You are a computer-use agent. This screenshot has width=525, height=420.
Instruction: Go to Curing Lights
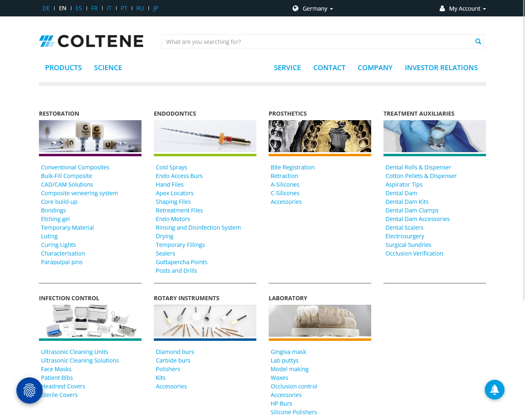pyautogui.click(x=58, y=245)
